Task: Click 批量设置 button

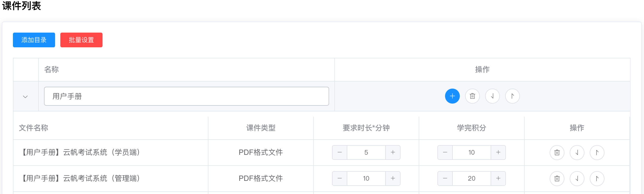Action: pyautogui.click(x=81, y=40)
